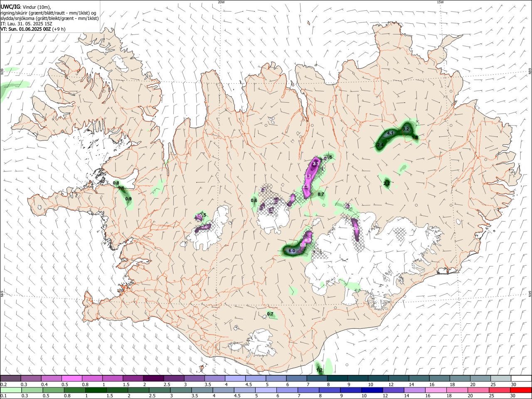Click the 1.2 value off the south coast
532x399 pixels.
pos(319,370)
